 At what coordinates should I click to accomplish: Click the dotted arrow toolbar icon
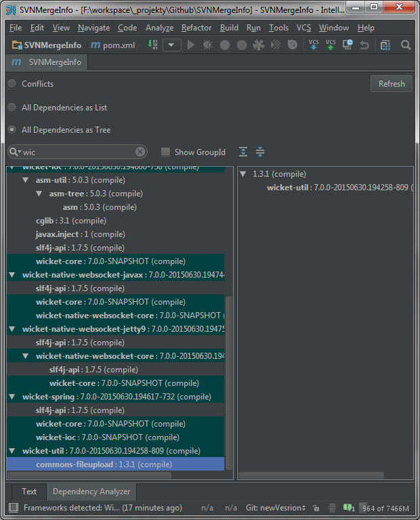[x=275, y=45]
